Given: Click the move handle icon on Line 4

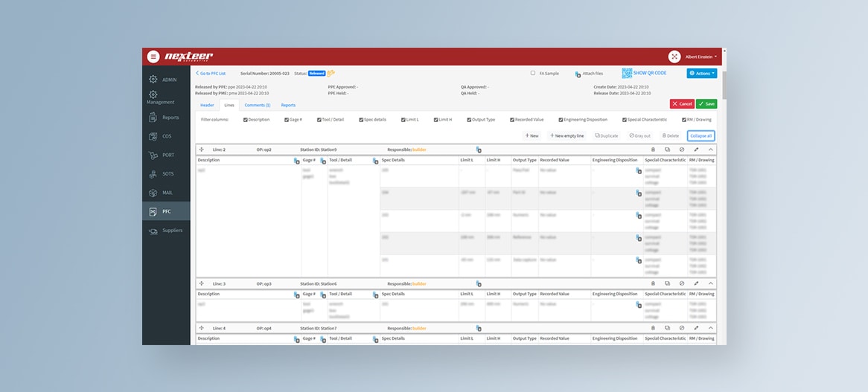Looking at the screenshot, I should pos(202,328).
